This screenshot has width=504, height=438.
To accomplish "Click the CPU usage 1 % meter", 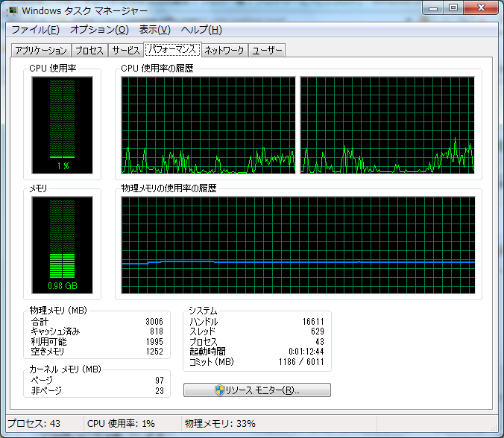I will [63, 125].
